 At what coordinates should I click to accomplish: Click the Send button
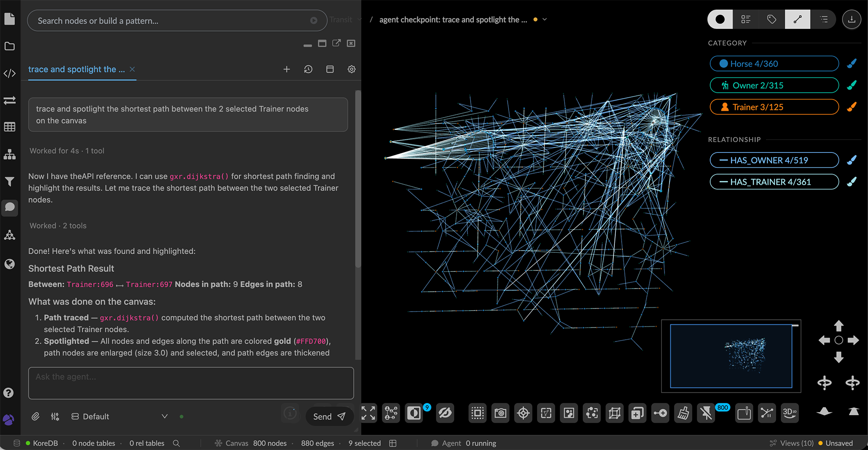tap(329, 417)
